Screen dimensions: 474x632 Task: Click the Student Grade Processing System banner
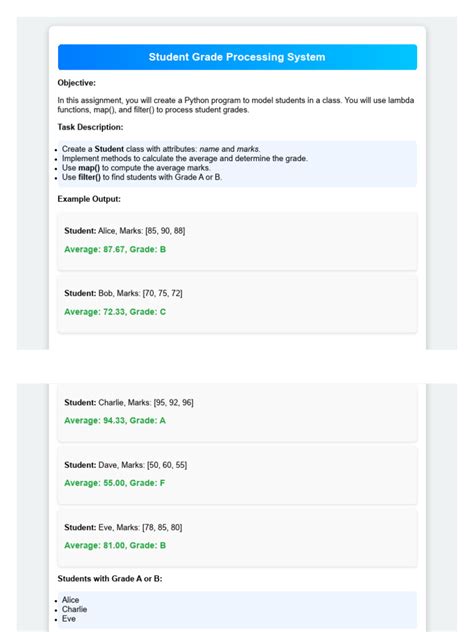237,57
